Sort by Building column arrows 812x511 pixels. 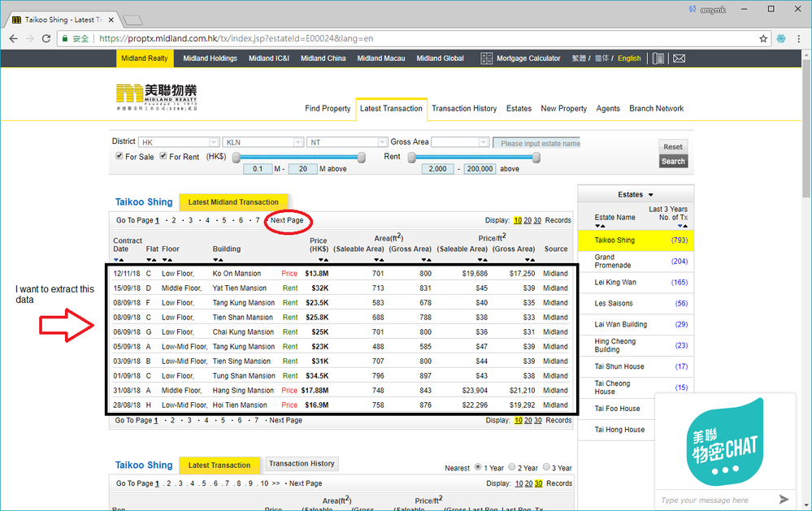[x=218, y=260]
